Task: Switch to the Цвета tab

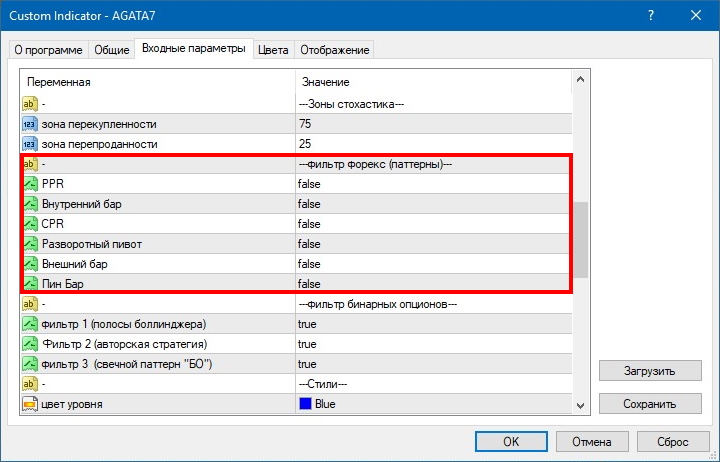Action: (273, 50)
